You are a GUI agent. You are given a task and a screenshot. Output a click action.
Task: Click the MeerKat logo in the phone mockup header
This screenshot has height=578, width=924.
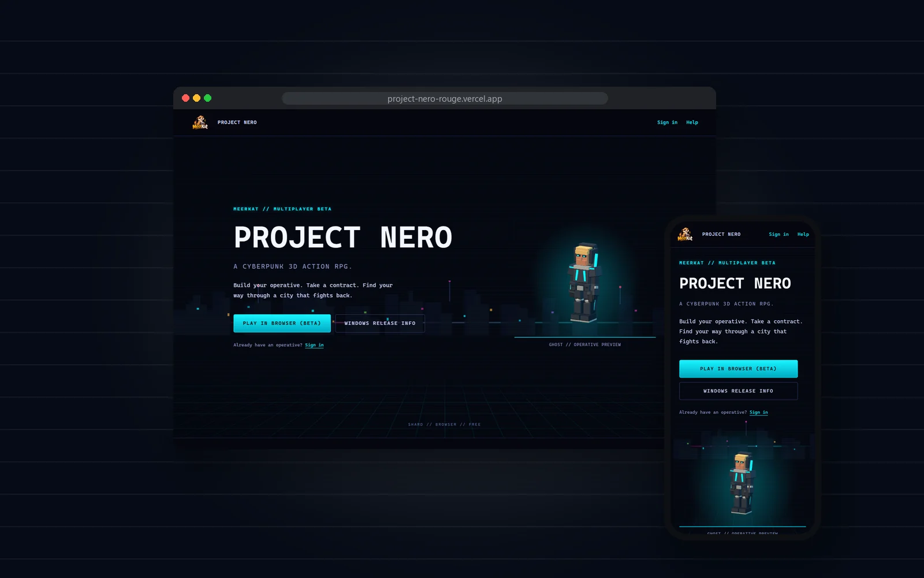[x=685, y=234]
